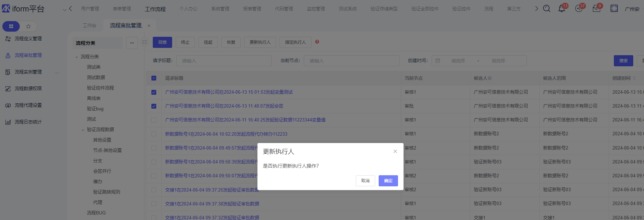The height and width of the screenshot is (220, 644).
Task: Collapse the 验证流程数据 tree node
Action: pos(83,130)
